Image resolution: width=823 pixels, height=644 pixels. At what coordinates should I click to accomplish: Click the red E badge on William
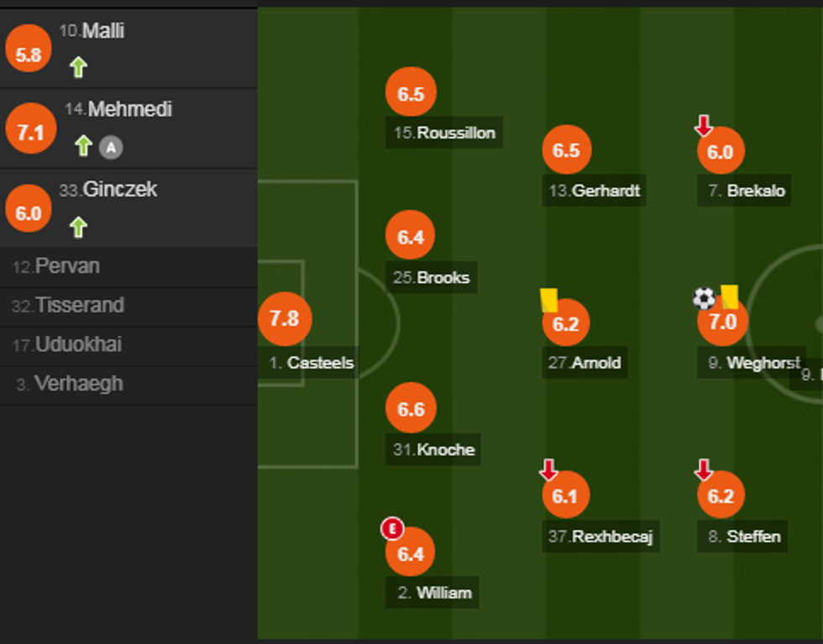[x=392, y=529]
